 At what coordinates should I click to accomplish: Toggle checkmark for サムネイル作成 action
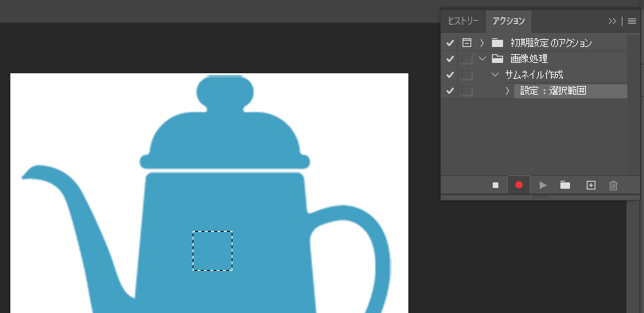pyautogui.click(x=450, y=75)
